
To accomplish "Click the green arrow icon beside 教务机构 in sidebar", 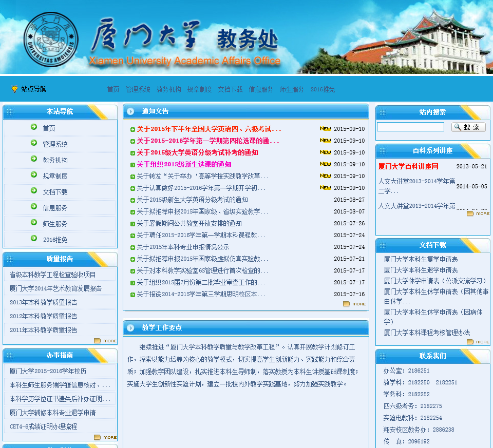I will click(34, 159).
